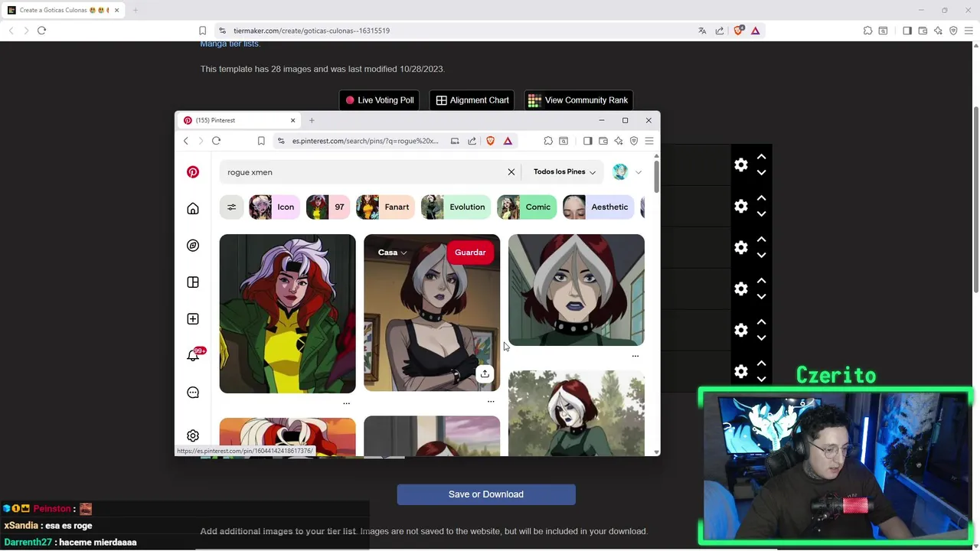Open Brave Shields lion in main window
The height and width of the screenshot is (551, 980).
coord(738,31)
